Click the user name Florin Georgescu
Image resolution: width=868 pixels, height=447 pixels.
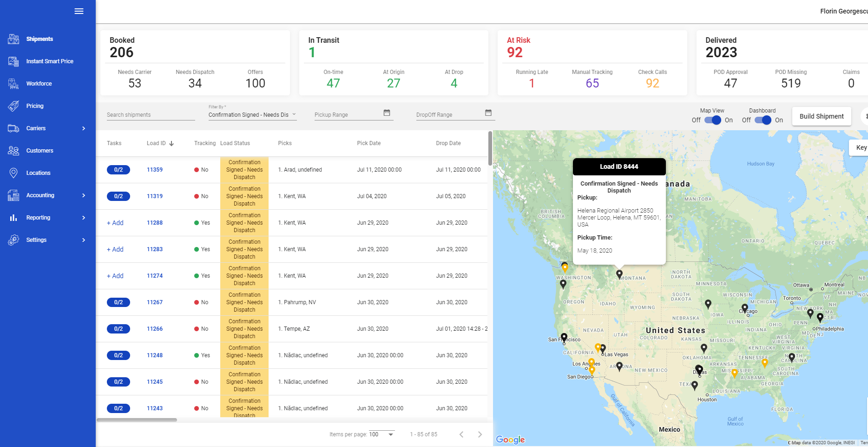(843, 11)
